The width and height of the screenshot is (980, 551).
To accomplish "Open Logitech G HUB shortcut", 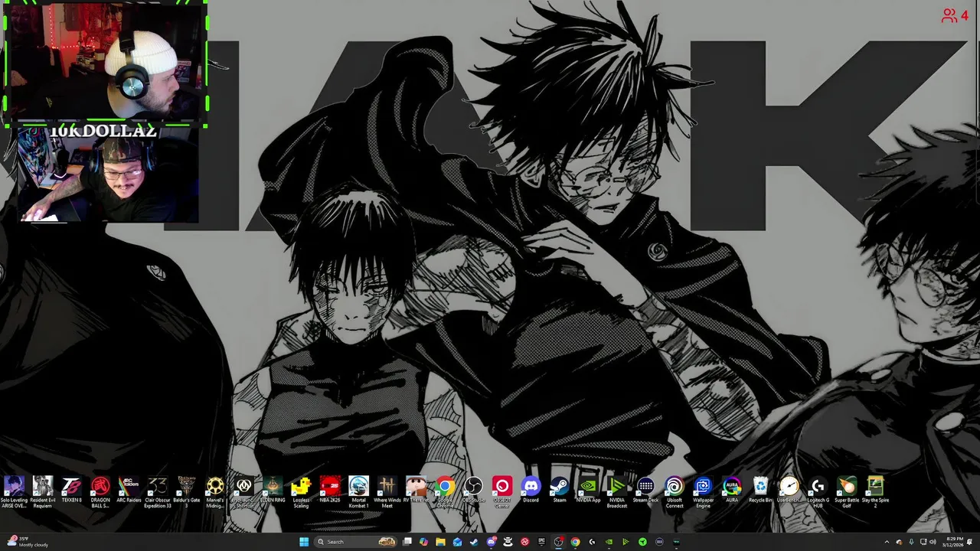I will tap(818, 491).
